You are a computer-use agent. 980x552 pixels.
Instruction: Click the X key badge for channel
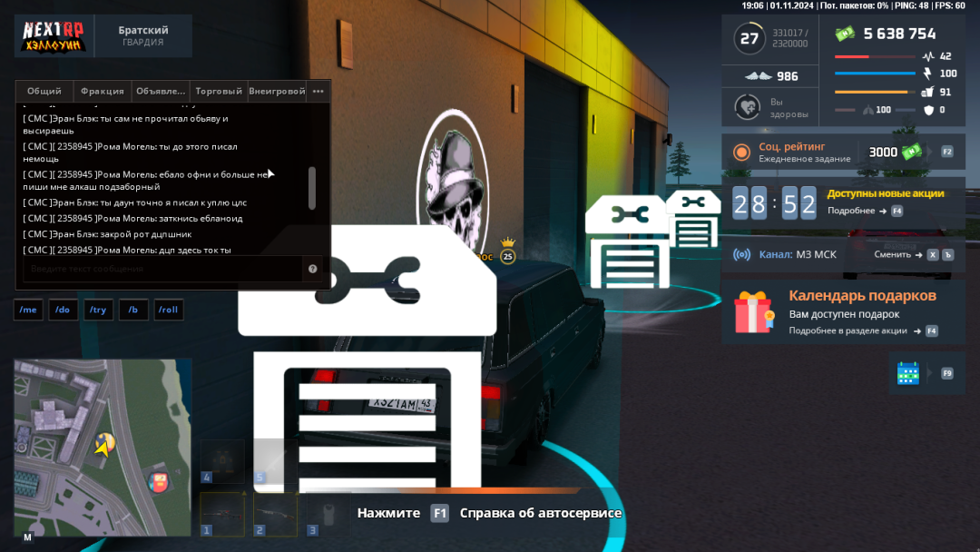coord(933,255)
